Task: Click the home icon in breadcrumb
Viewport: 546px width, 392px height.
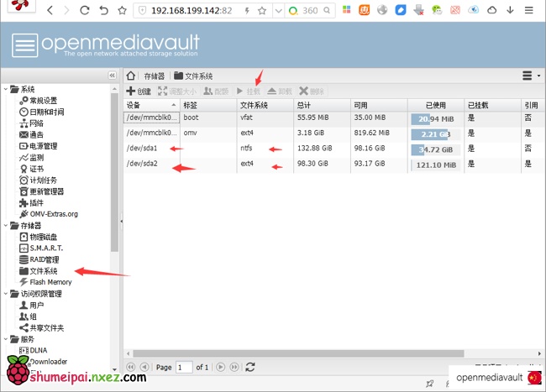Action: point(131,76)
